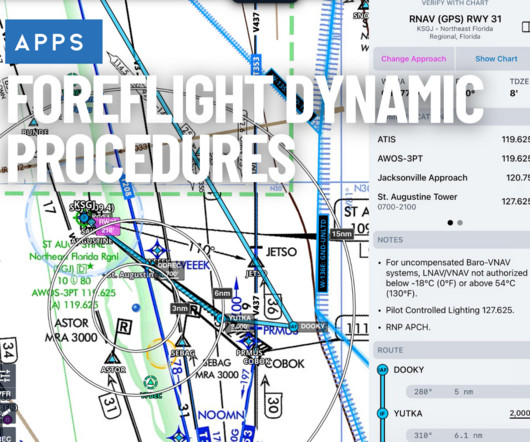Tap the Change Approach button
This screenshot has height=442, width=530.
[x=414, y=59]
